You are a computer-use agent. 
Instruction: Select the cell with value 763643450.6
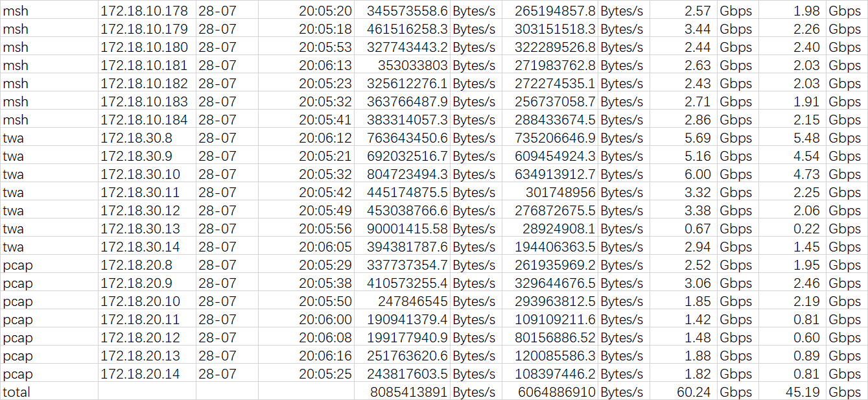click(407, 138)
